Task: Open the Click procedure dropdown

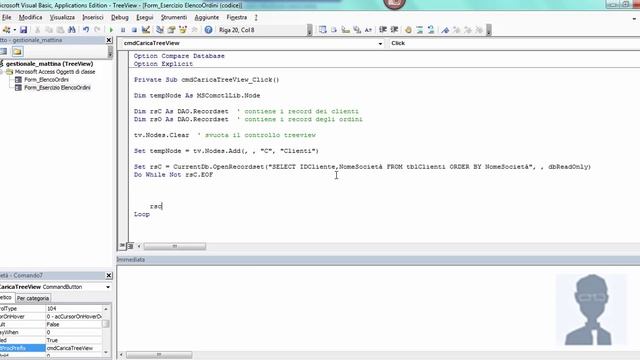Action: 514,43
